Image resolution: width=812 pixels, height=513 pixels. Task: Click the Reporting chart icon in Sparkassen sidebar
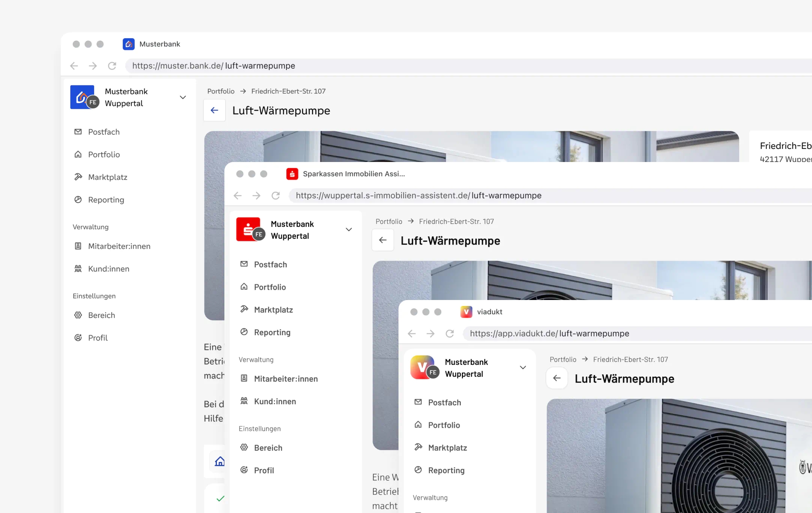pos(244,332)
